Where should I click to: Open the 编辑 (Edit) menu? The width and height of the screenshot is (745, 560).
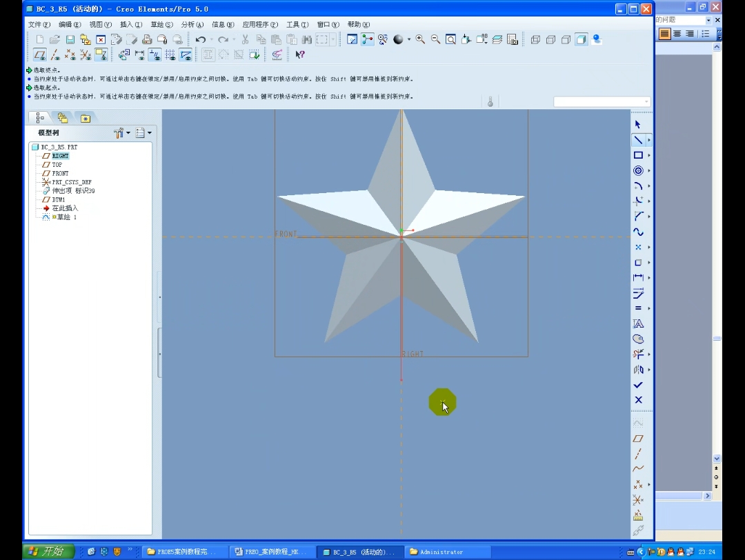click(x=70, y=25)
